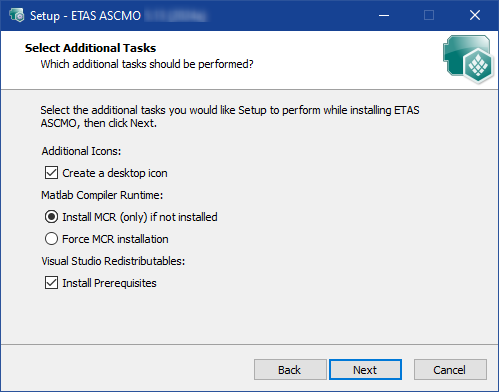This screenshot has height=392, width=499.
Task: Click the 'Force MCR installation' label text
Action: 115,239
